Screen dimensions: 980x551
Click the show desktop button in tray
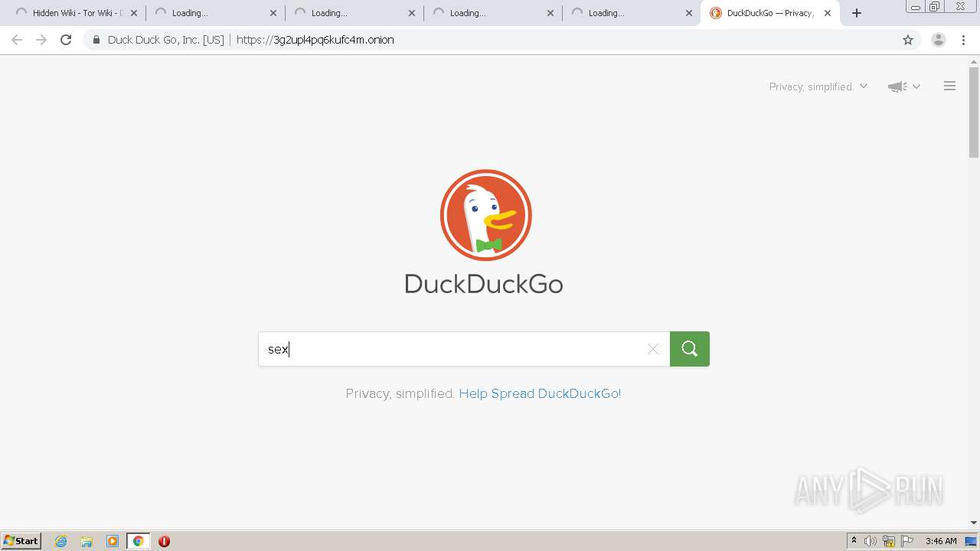971,541
